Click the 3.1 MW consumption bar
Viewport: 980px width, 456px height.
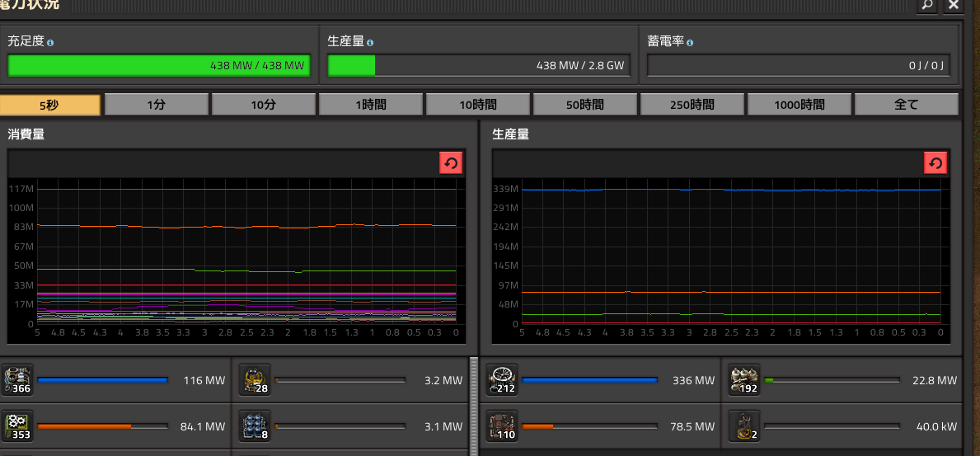tap(340, 426)
